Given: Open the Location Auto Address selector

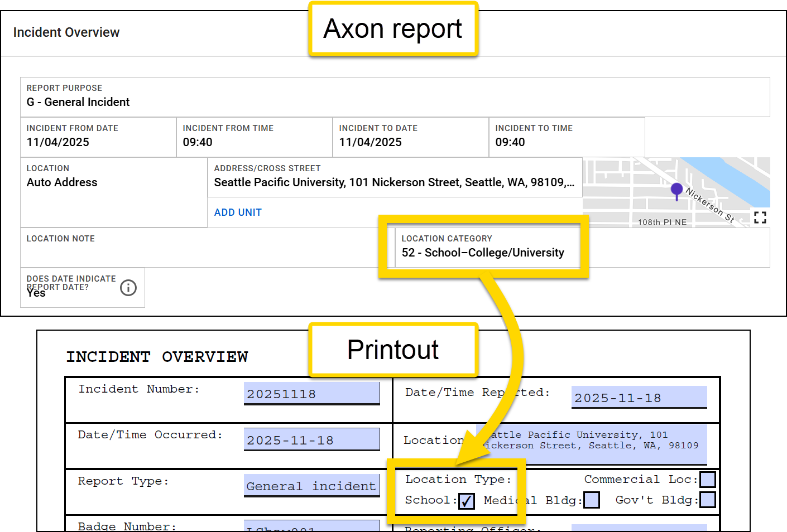Looking at the screenshot, I should click(113, 183).
